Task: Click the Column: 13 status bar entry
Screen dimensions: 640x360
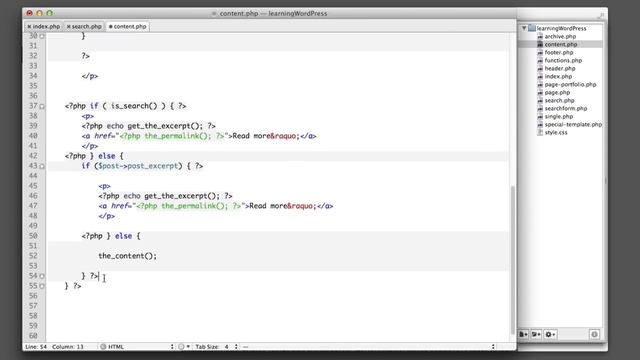Action: point(67,347)
